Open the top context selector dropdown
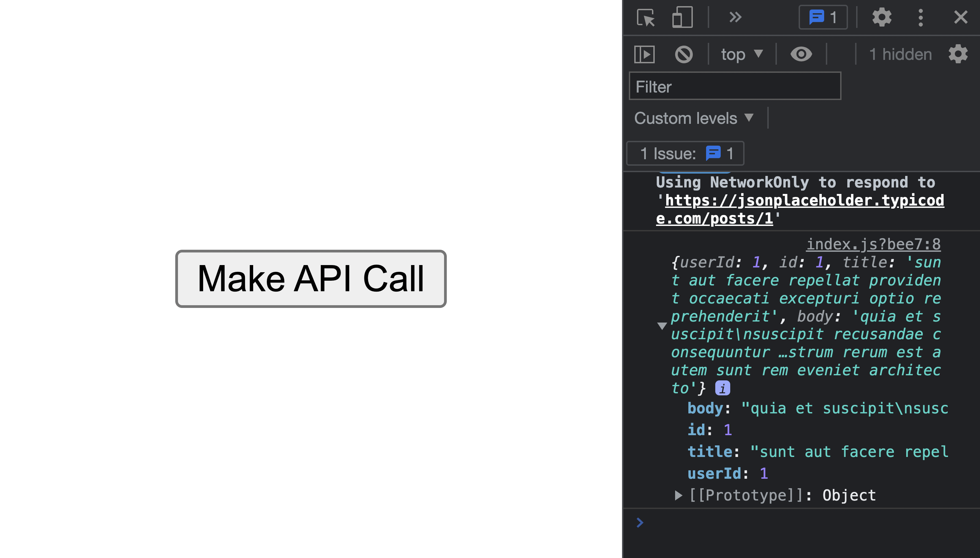 pyautogui.click(x=741, y=54)
